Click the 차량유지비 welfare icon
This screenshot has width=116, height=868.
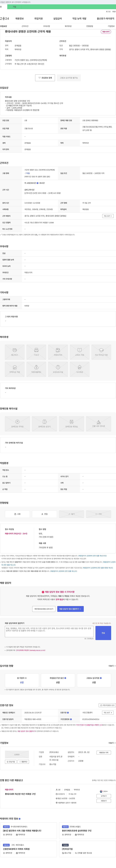58,352
